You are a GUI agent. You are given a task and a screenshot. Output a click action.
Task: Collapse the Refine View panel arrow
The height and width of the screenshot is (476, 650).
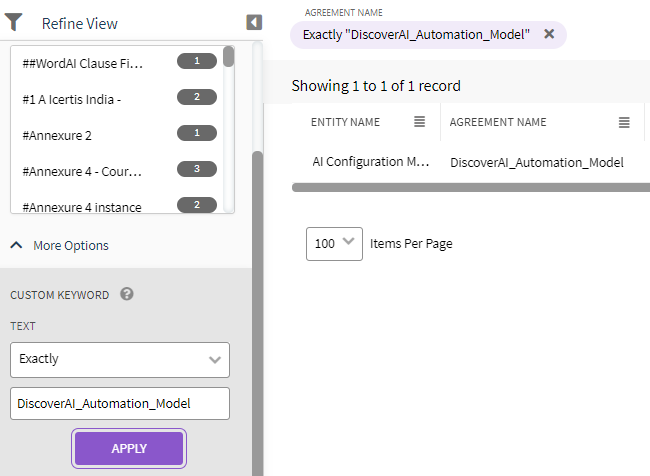click(254, 22)
